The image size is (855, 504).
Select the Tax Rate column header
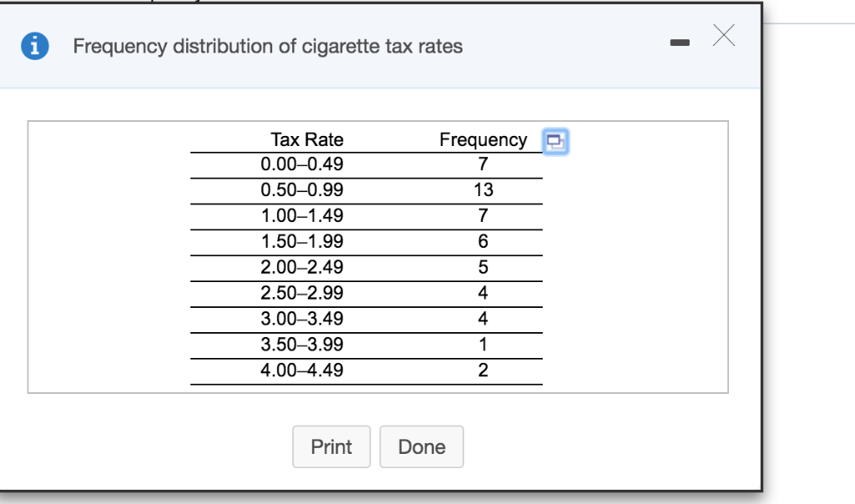(308, 139)
